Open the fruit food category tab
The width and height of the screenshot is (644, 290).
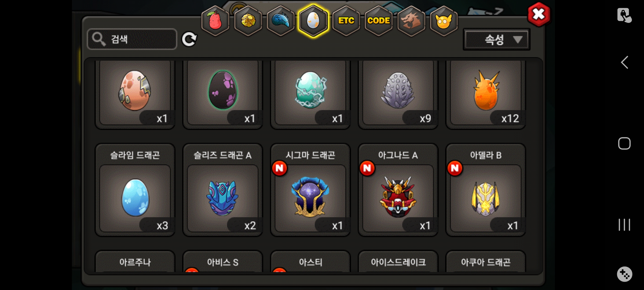215,21
